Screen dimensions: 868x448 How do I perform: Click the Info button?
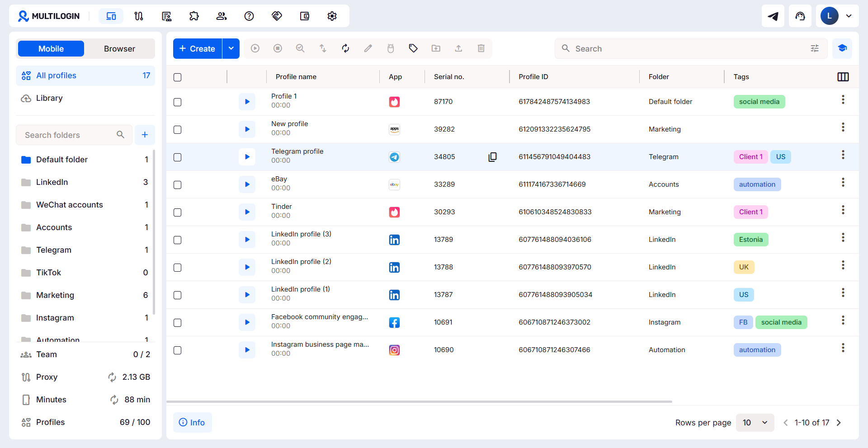(192, 422)
